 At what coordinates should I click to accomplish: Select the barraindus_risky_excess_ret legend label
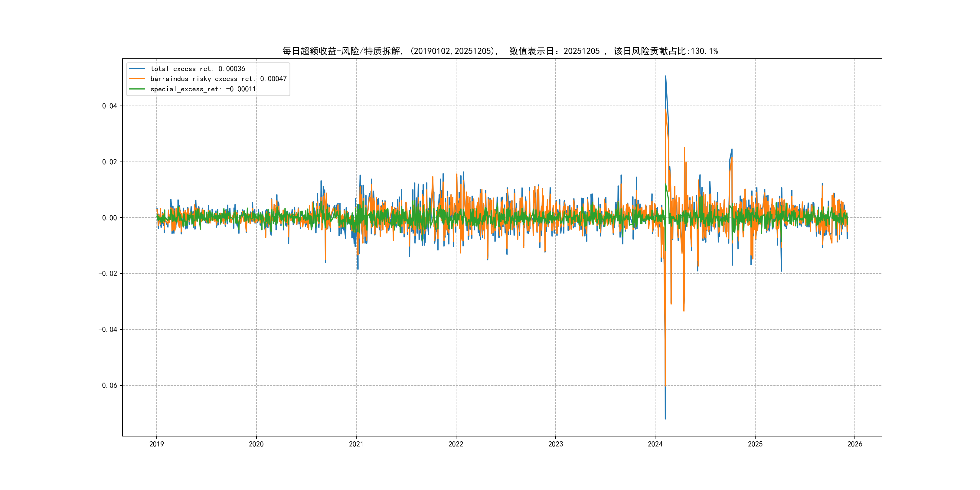click(218, 79)
